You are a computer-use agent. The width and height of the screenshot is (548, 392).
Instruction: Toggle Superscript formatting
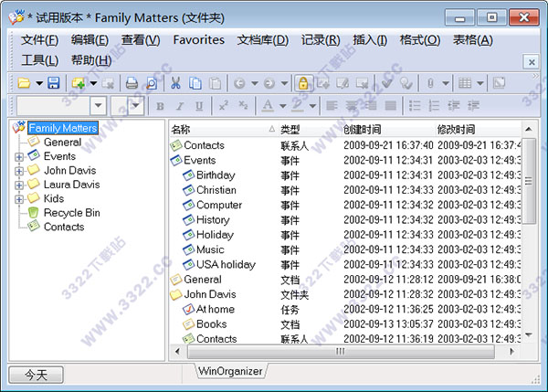[x=224, y=105]
